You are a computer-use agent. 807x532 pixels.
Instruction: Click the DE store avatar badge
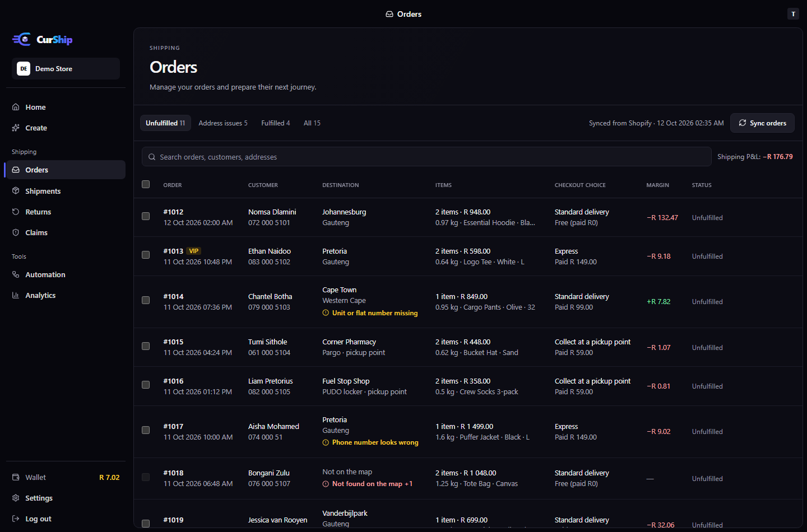24,68
